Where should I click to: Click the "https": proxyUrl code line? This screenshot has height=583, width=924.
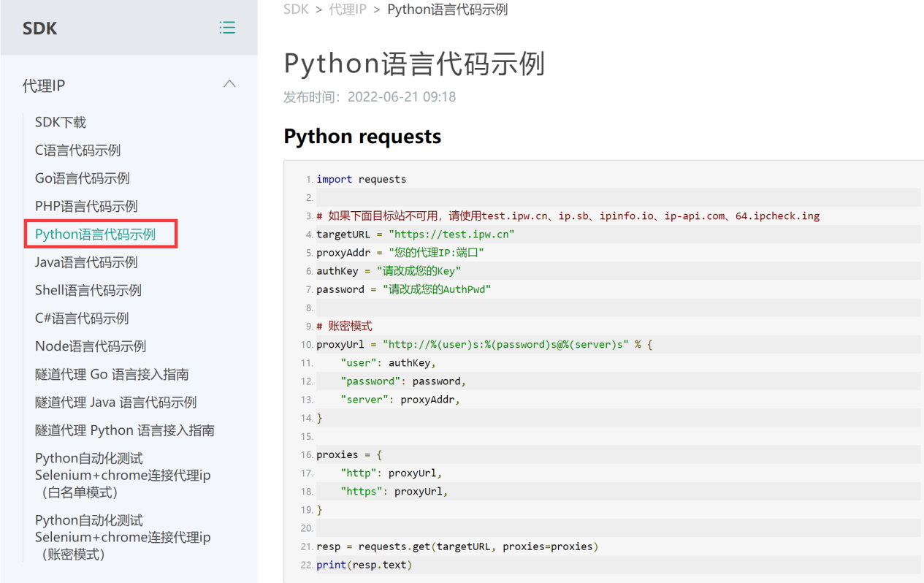(394, 491)
